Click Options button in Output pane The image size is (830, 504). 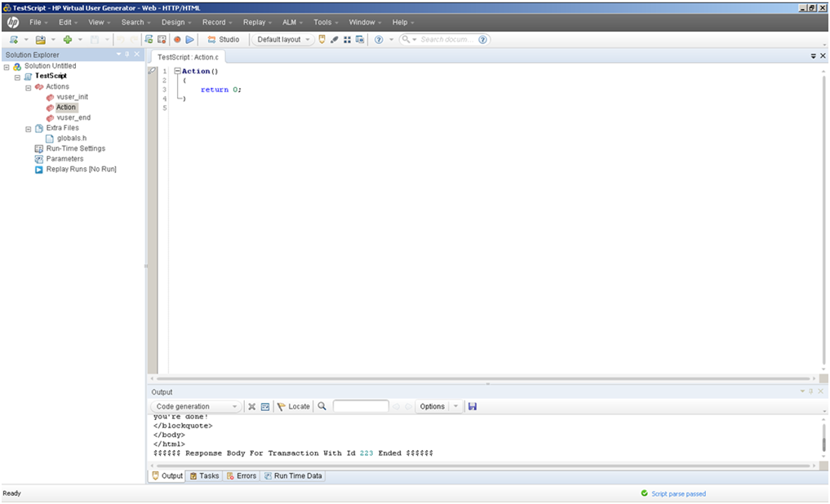click(x=433, y=407)
